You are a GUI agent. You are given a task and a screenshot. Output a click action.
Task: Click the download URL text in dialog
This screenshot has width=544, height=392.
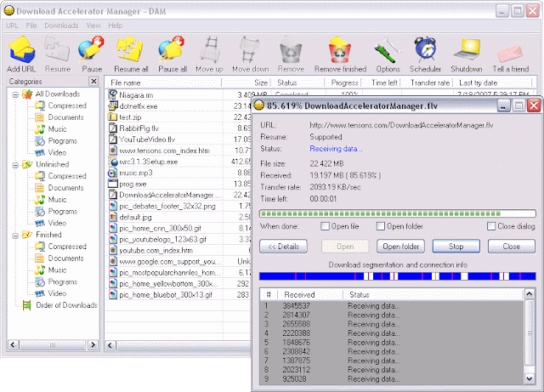click(x=401, y=125)
